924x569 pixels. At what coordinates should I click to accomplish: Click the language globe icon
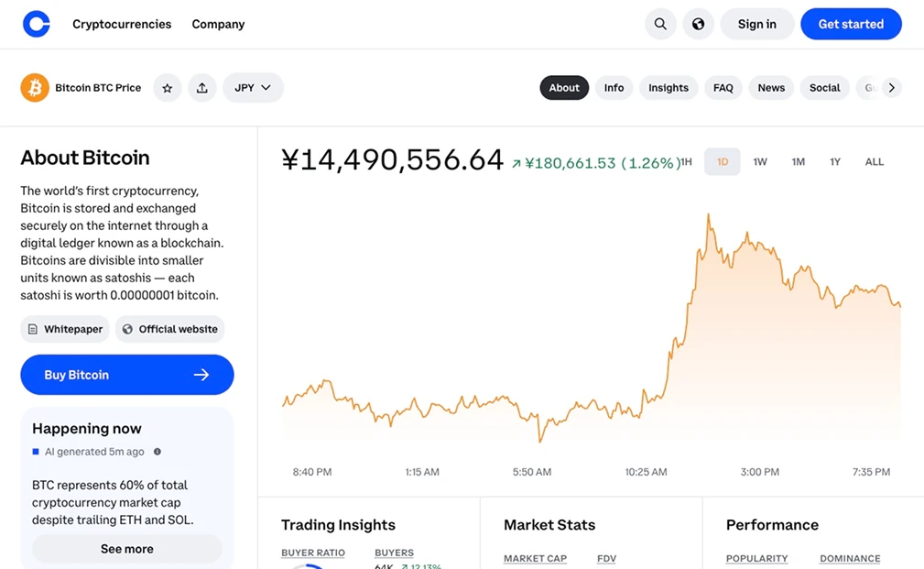tap(699, 23)
